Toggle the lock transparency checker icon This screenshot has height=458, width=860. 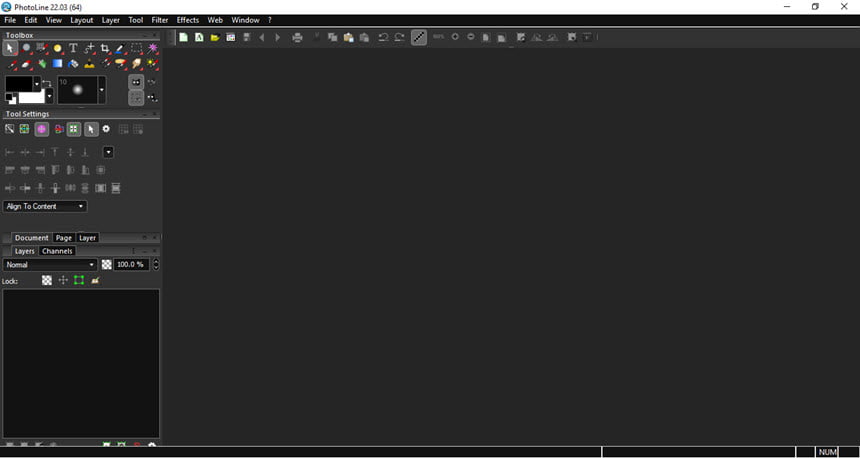(47, 280)
